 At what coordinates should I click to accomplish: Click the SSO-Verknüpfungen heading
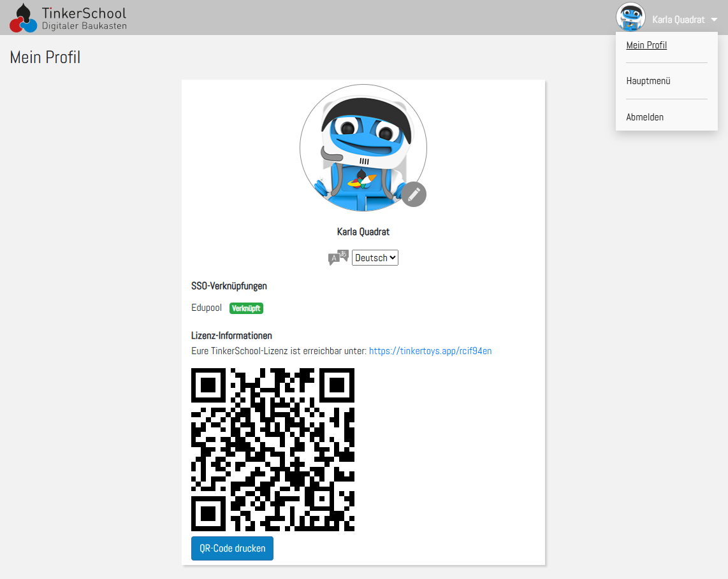click(229, 286)
